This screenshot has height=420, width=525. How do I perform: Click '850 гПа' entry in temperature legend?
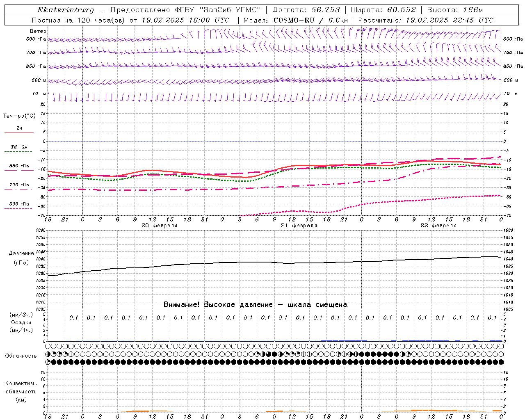click(x=19, y=166)
